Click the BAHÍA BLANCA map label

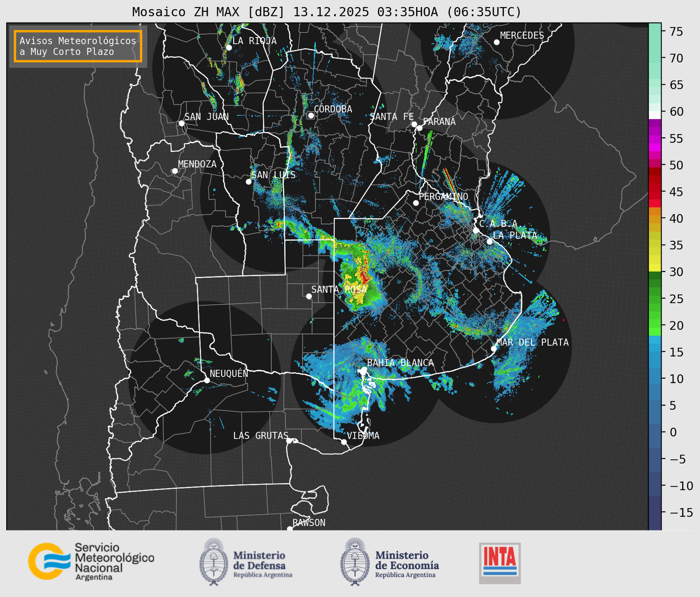(400, 363)
